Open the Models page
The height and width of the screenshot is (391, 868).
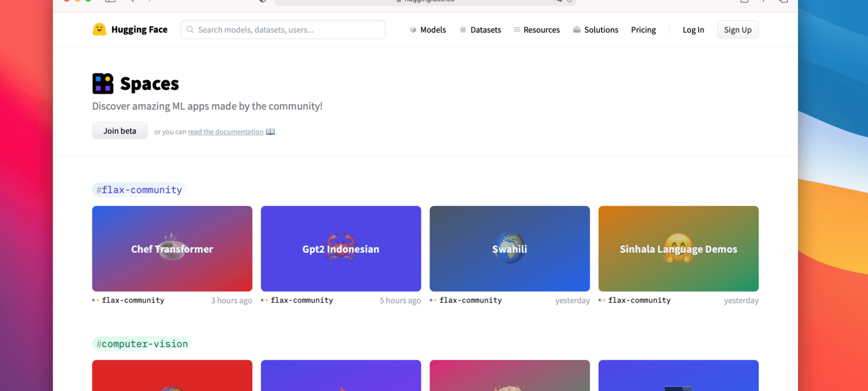coord(427,30)
